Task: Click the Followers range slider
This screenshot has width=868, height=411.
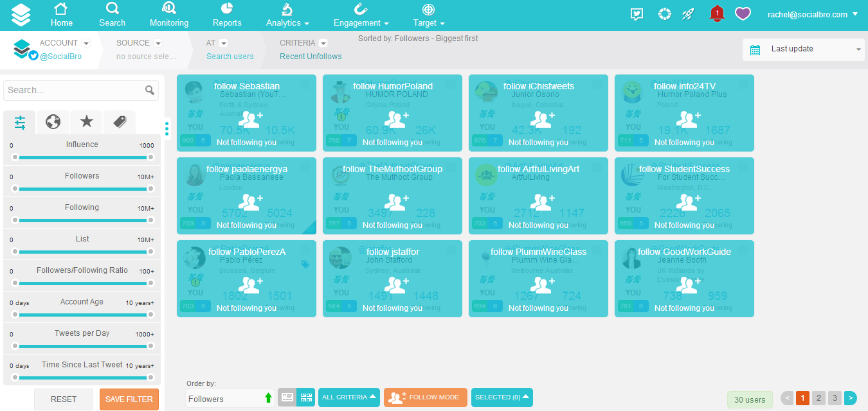Action: point(82,189)
